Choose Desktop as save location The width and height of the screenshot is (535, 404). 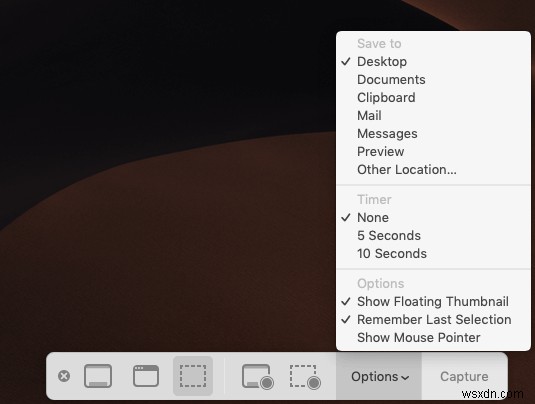[433, 62]
